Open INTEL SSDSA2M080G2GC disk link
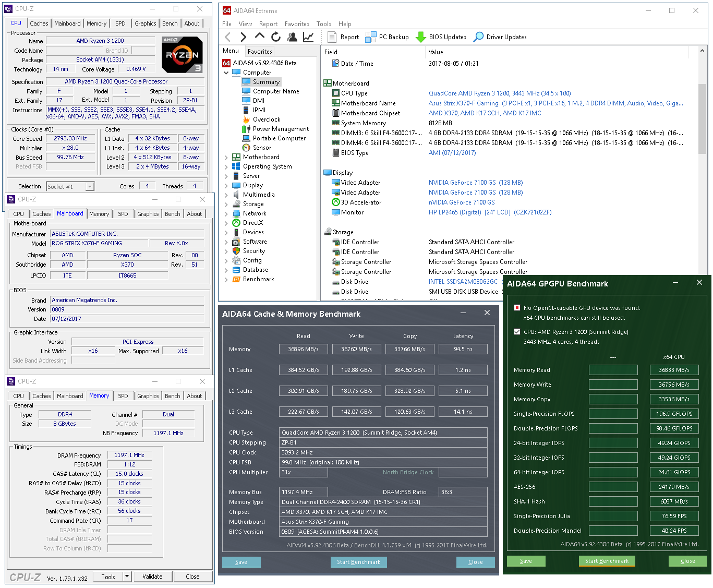This screenshot has width=713, height=588. tap(463, 282)
